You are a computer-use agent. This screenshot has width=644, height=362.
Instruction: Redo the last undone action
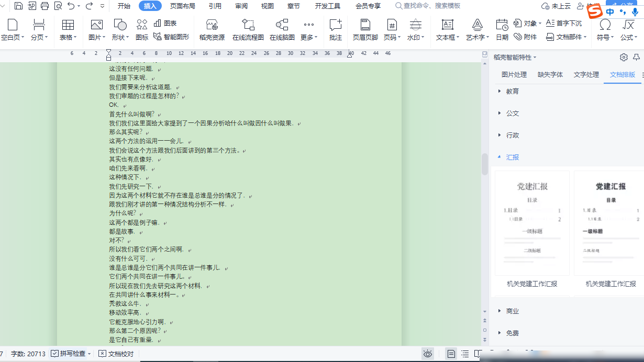click(89, 6)
